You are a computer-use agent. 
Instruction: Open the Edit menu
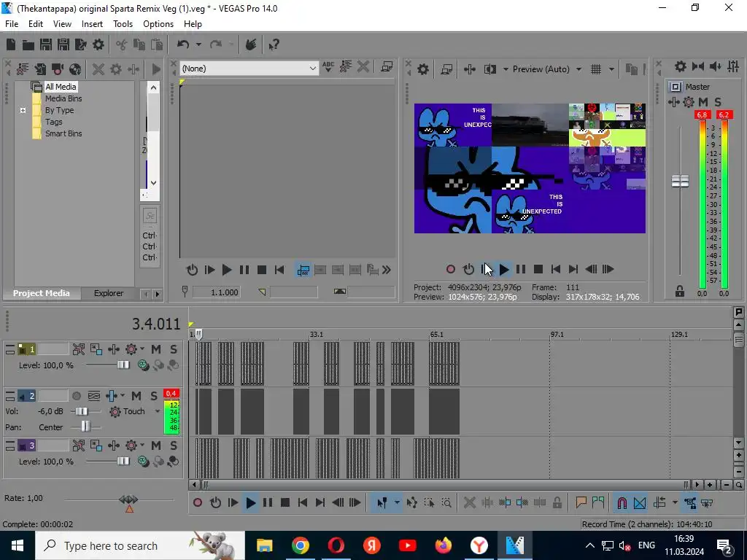35,24
